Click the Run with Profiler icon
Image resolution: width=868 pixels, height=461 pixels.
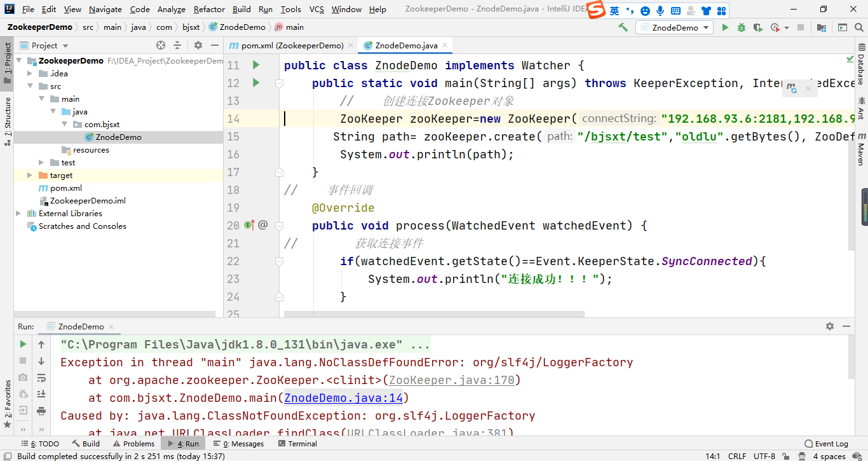pyautogui.click(x=775, y=27)
